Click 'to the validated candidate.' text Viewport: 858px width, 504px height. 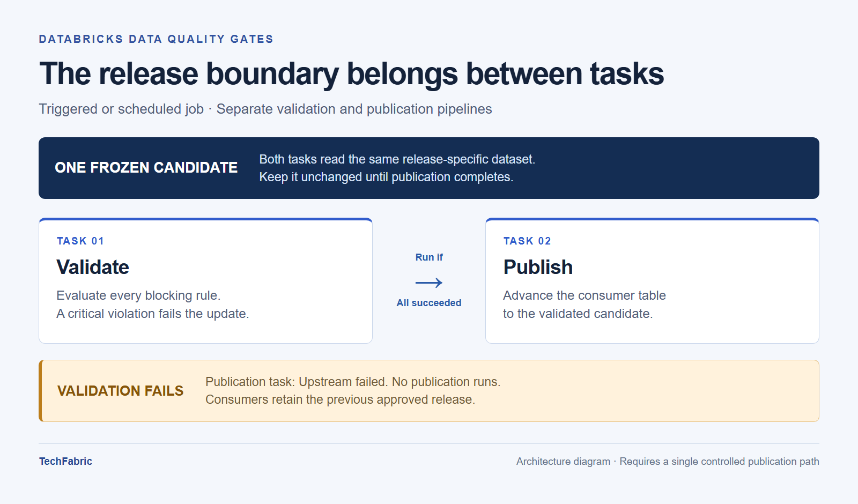click(x=578, y=314)
